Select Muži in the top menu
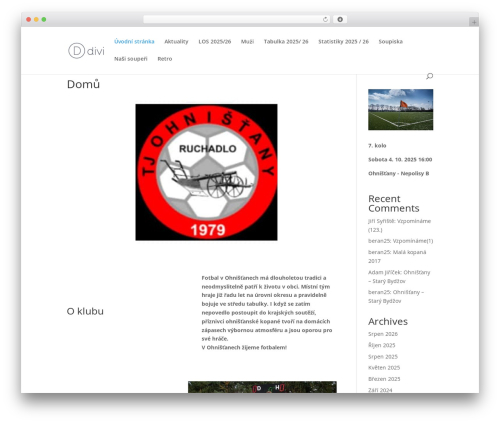This screenshot has height=423, width=500. tap(247, 41)
